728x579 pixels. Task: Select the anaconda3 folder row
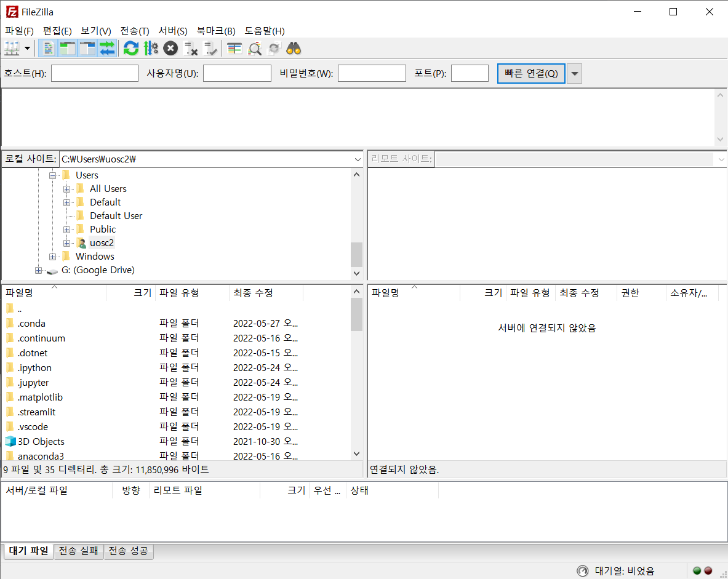point(177,456)
